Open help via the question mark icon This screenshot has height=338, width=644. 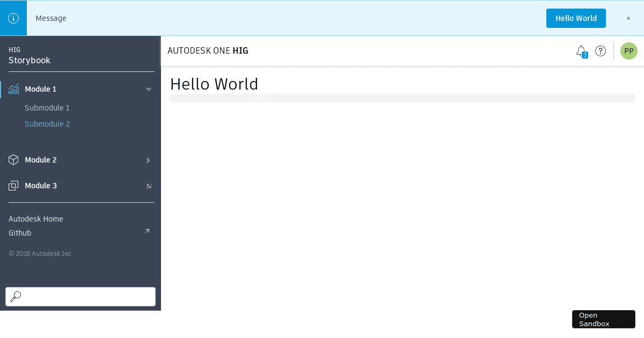601,51
